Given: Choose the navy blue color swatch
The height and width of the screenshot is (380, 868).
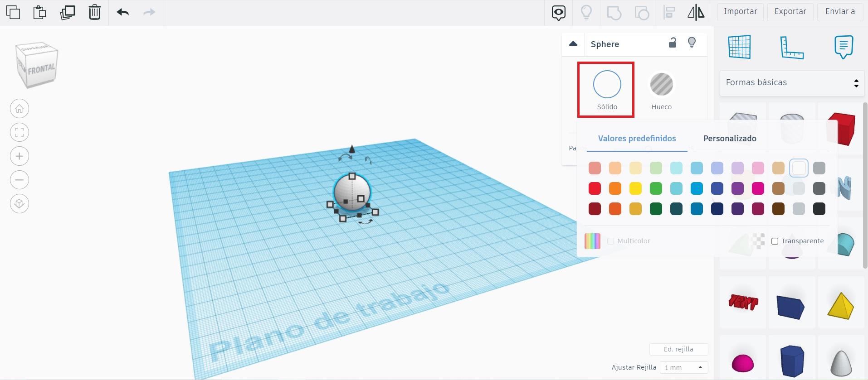Looking at the screenshot, I should (717, 209).
